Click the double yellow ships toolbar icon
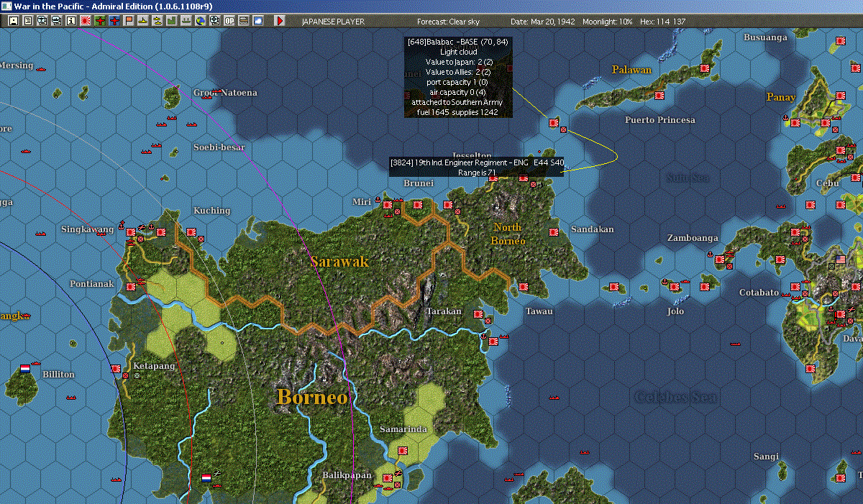Viewport: 863px width, 504px height. (x=157, y=21)
